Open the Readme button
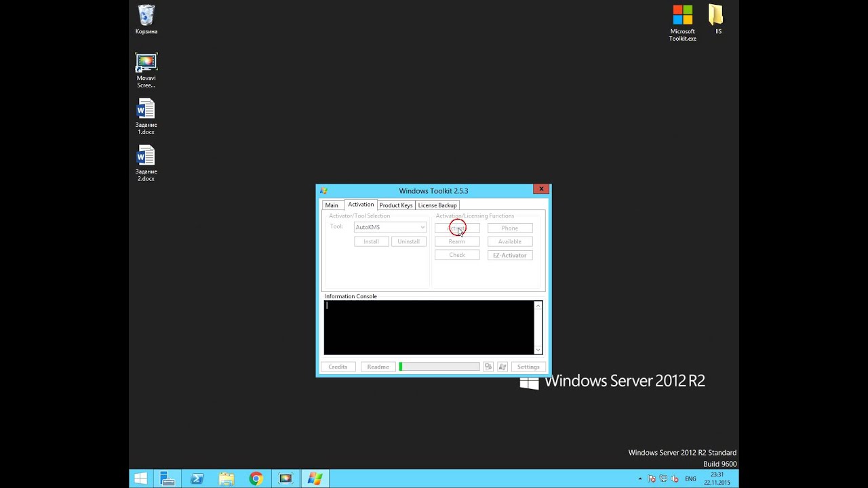This screenshot has height=488, width=868. pos(378,367)
